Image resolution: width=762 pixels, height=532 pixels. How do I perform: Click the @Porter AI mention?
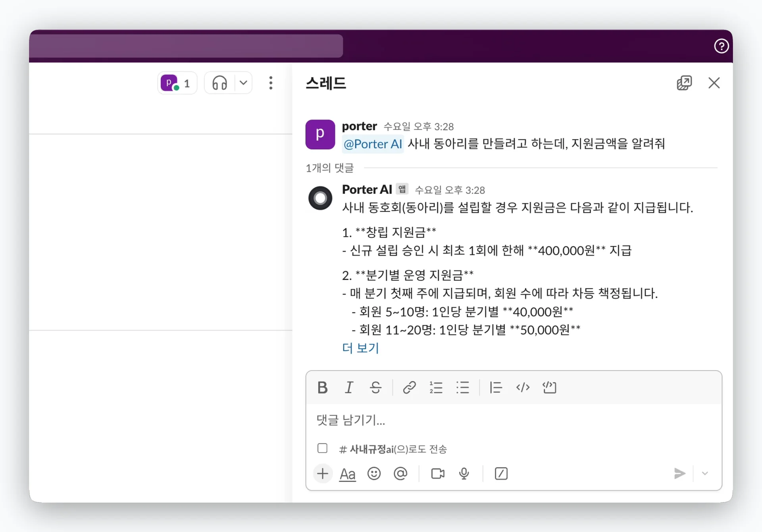coord(372,144)
